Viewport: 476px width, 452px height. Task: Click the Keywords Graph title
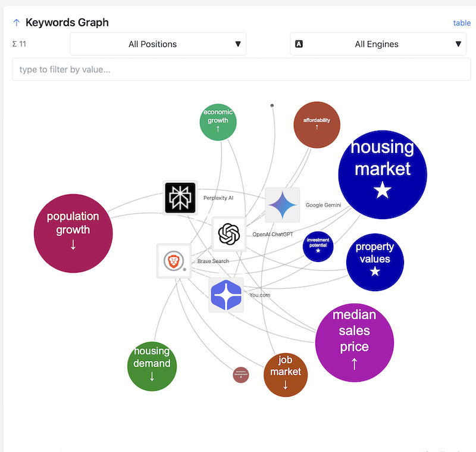click(x=67, y=22)
